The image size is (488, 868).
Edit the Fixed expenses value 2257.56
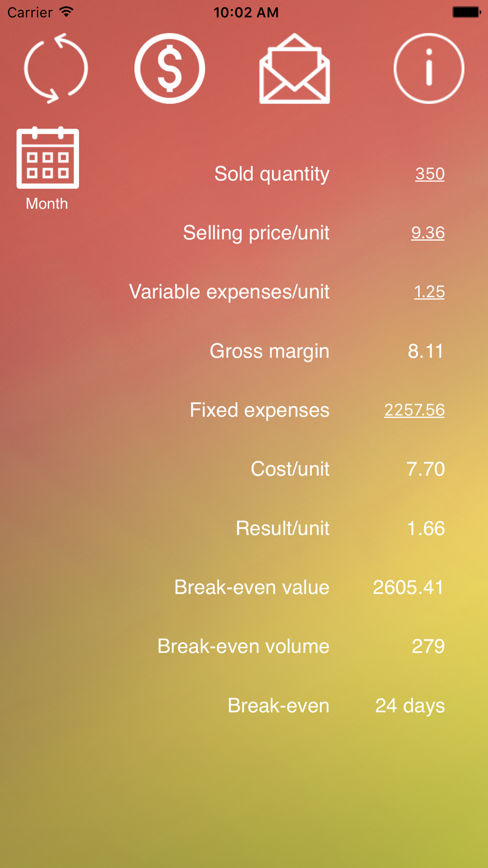(414, 410)
